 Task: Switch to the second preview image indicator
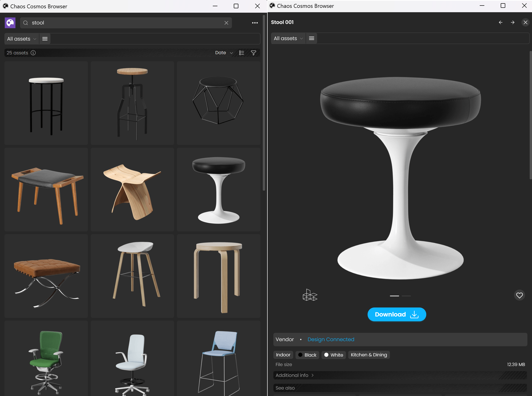(406, 296)
